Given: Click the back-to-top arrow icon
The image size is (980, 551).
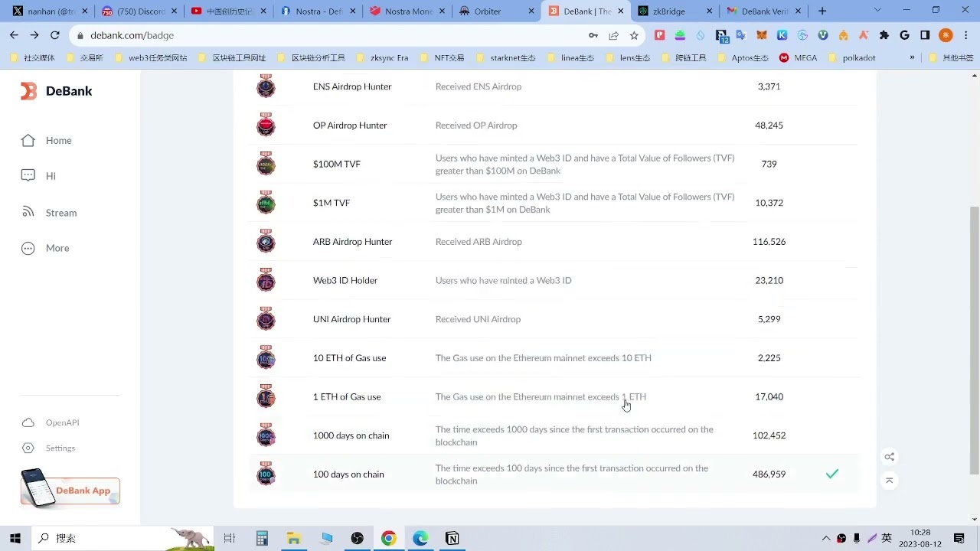Looking at the screenshot, I should pos(889,481).
